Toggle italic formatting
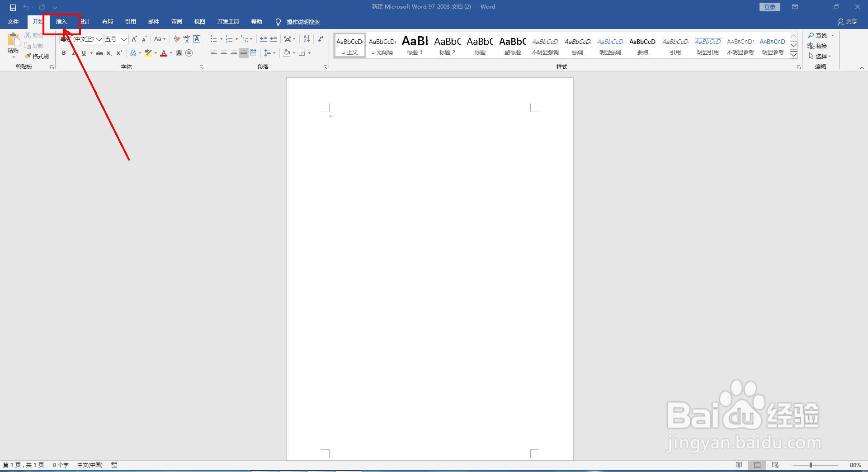 tap(73, 53)
